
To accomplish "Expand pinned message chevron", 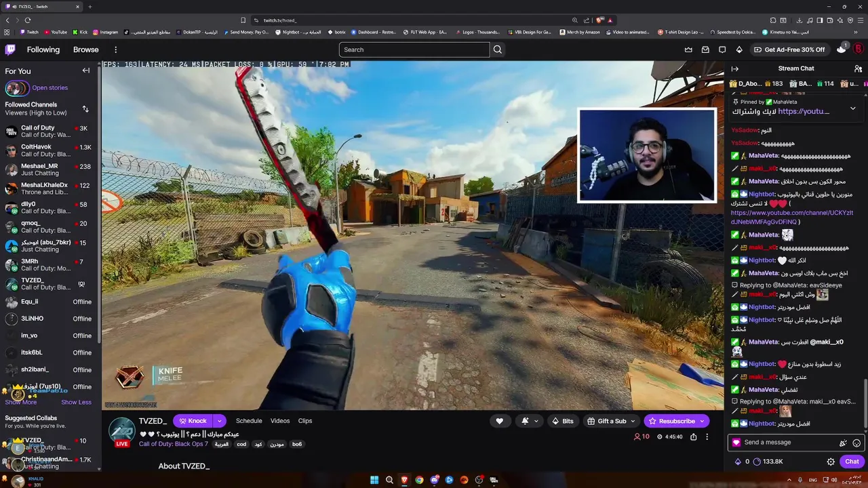I will click(x=853, y=108).
